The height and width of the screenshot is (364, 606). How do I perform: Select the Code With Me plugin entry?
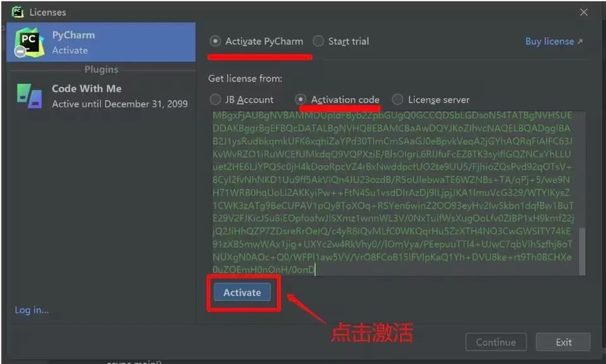pyautogui.click(x=101, y=96)
